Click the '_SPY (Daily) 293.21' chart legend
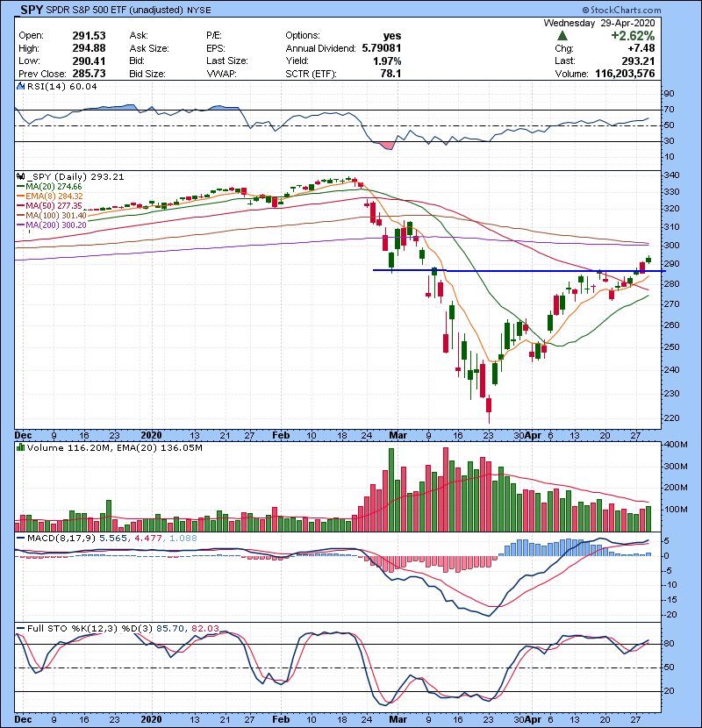 click(x=75, y=177)
